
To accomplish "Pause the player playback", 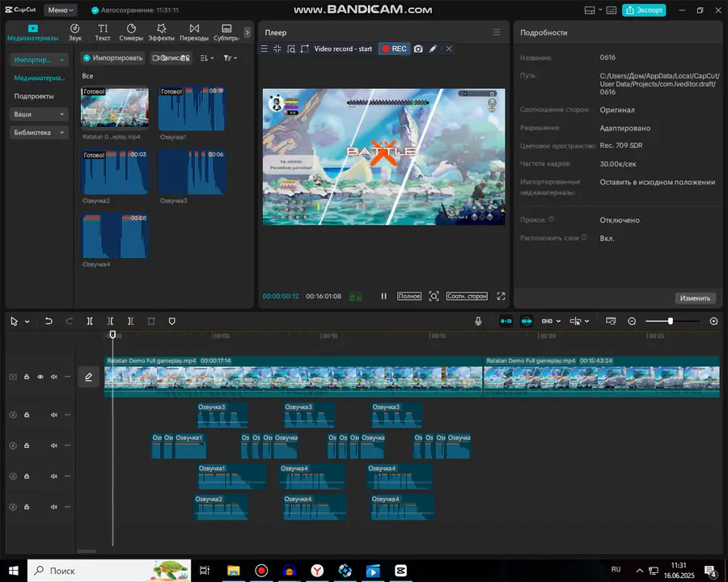I will 383,296.
